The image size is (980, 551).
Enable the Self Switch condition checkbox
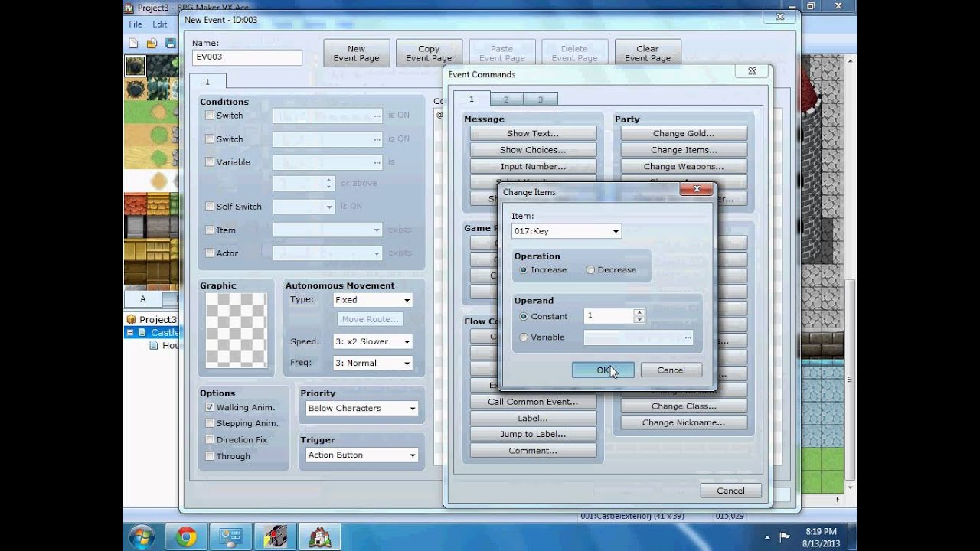click(209, 207)
